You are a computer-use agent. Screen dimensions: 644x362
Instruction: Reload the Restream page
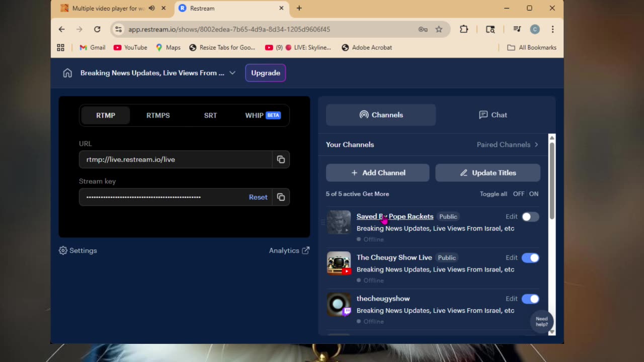[97, 29]
